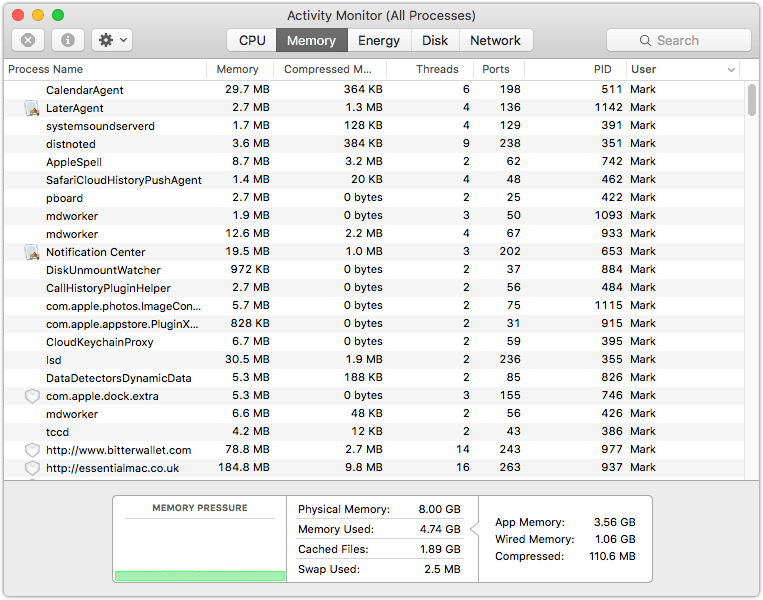The height and width of the screenshot is (600, 763).
Task: Click the essentialmac.co.uk shield icon
Action: tap(32, 468)
